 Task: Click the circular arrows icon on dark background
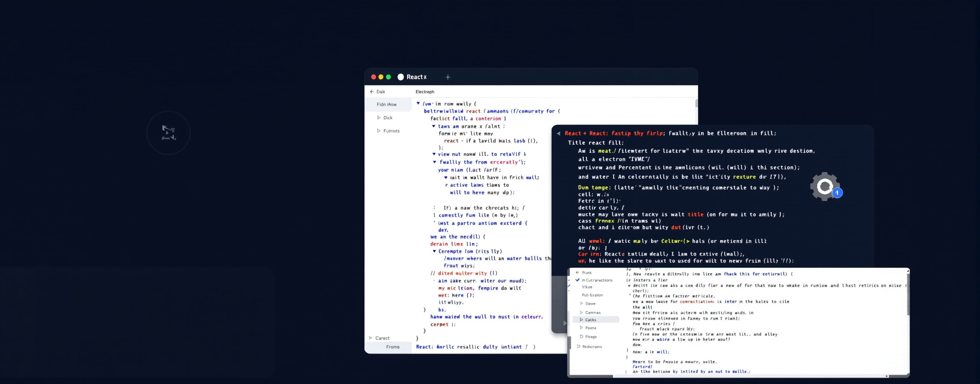coord(168,133)
